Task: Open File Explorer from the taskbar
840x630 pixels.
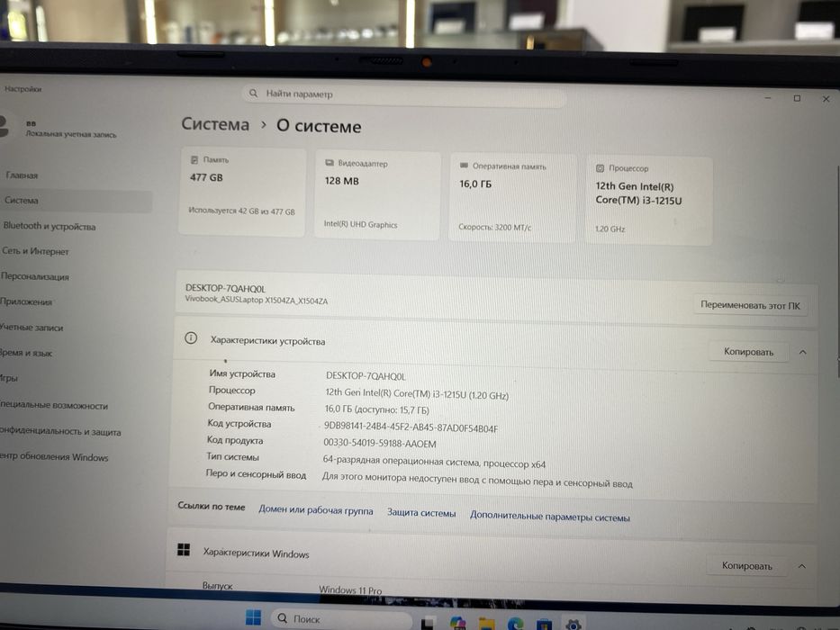Action: [x=487, y=624]
